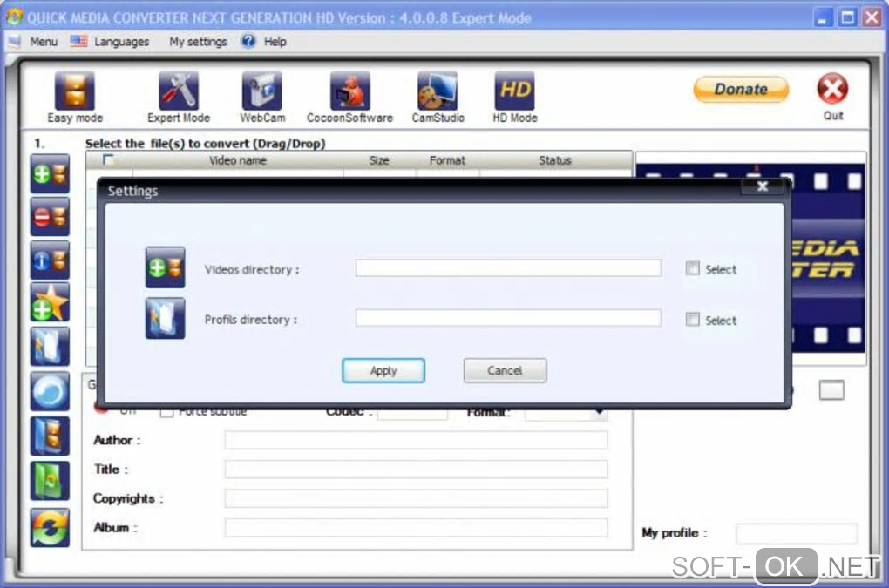889x588 pixels.
Task: Click the Album text field
Action: click(416, 527)
